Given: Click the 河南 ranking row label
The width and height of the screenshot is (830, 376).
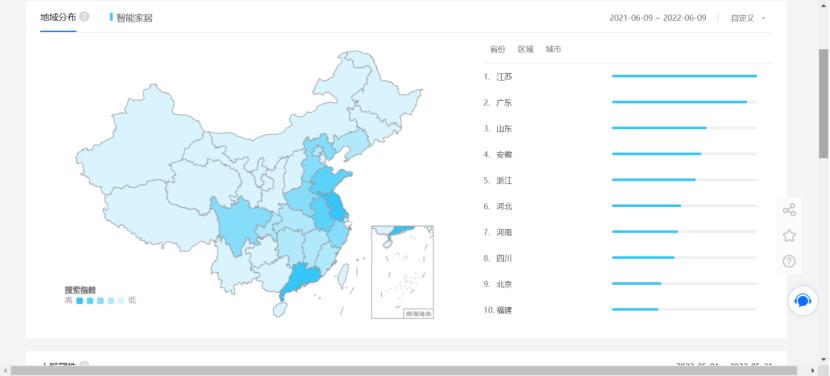Looking at the screenshot, I should tap(504, 232).
